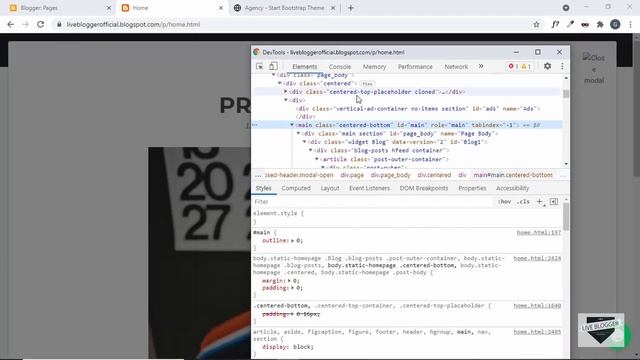Screen dimensions: 640x360
Task: Select div.centered breadcrumb
Action: coord(434,175)
